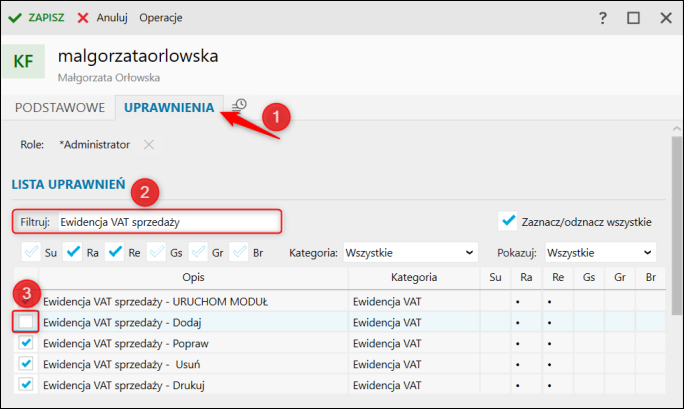
Task: Close the permissions dialog window
Action: pos(665,18)
